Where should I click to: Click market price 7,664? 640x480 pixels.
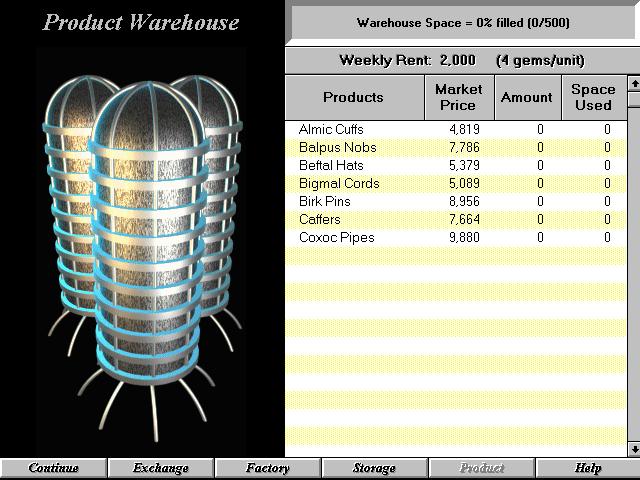[x=464, y=219]
